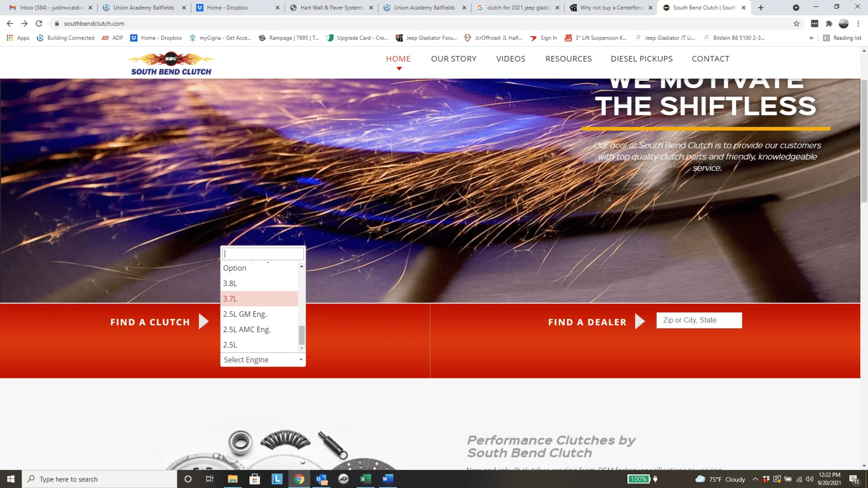This screenshot has width=868, height=488.
Task: Choose the 2.5L GM Eng. option
Action: [259, 314]
